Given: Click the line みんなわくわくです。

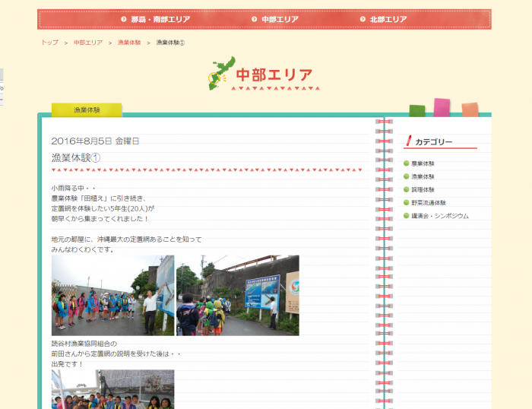Looking at the screenshot, I should [x=83, y=249].
